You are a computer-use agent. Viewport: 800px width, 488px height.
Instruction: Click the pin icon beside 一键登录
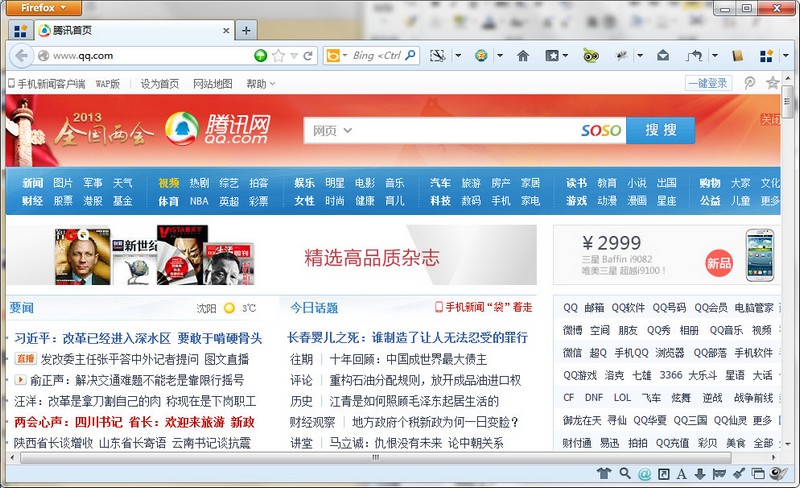(749, 83)
